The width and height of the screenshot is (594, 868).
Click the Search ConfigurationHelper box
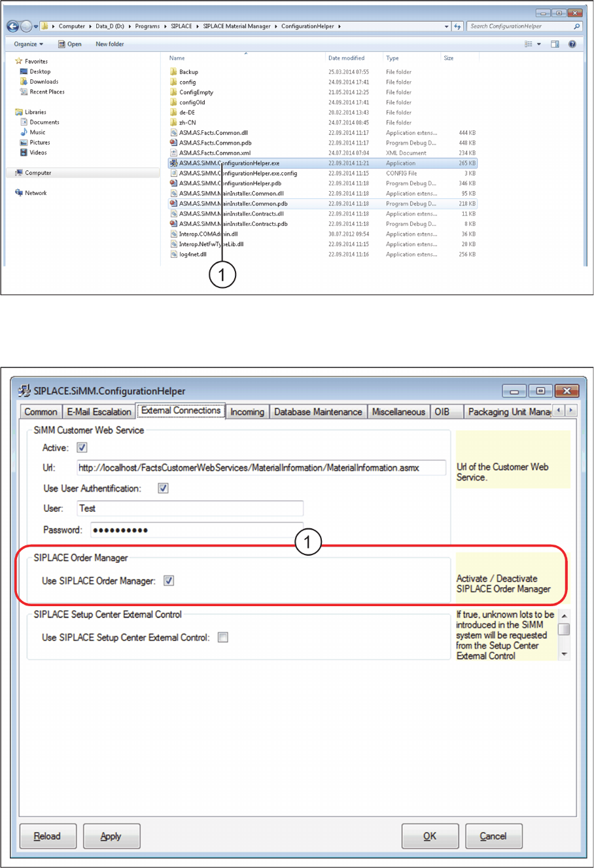524,26
